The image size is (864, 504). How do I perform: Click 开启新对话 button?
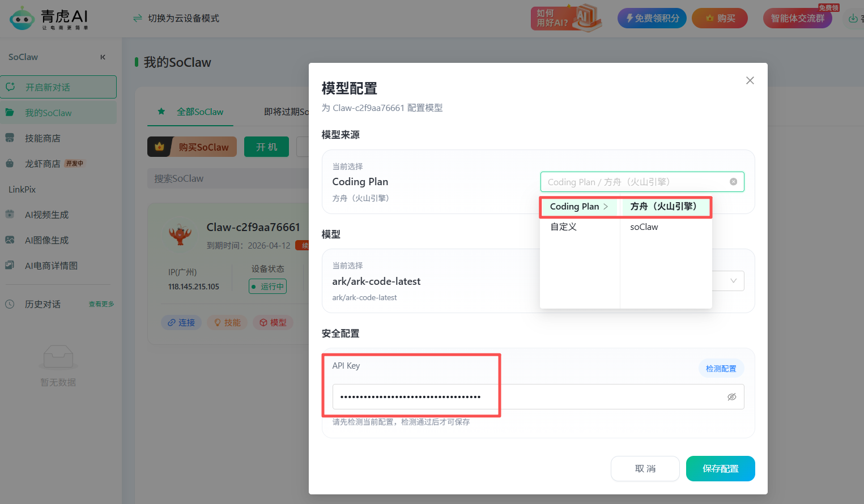58,87
